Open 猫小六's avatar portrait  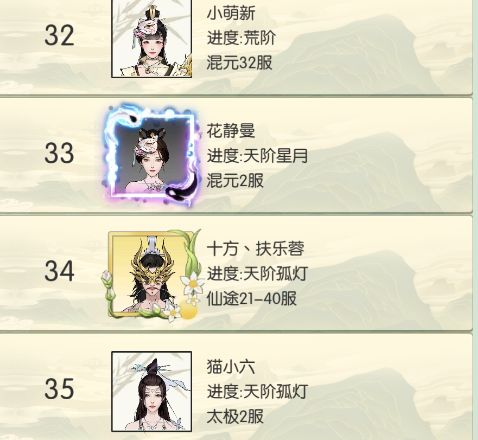pyautogui.click(x=152, y=391)
